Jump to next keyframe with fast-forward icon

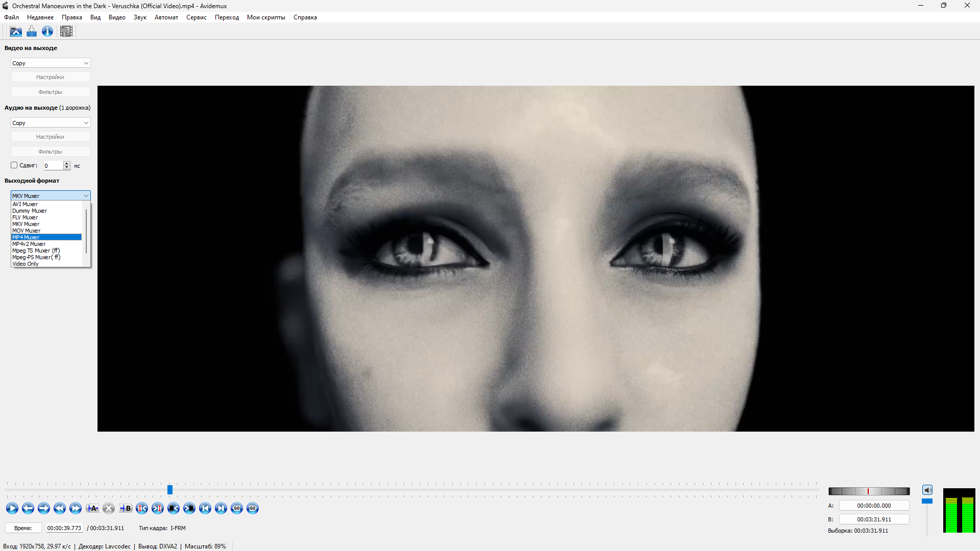[x=76, y=508]
